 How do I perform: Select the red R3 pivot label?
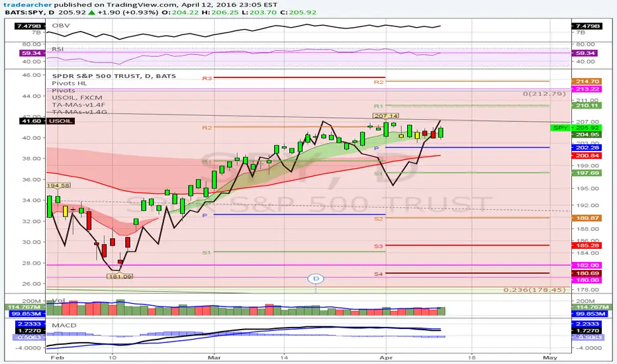click(207, 78)
